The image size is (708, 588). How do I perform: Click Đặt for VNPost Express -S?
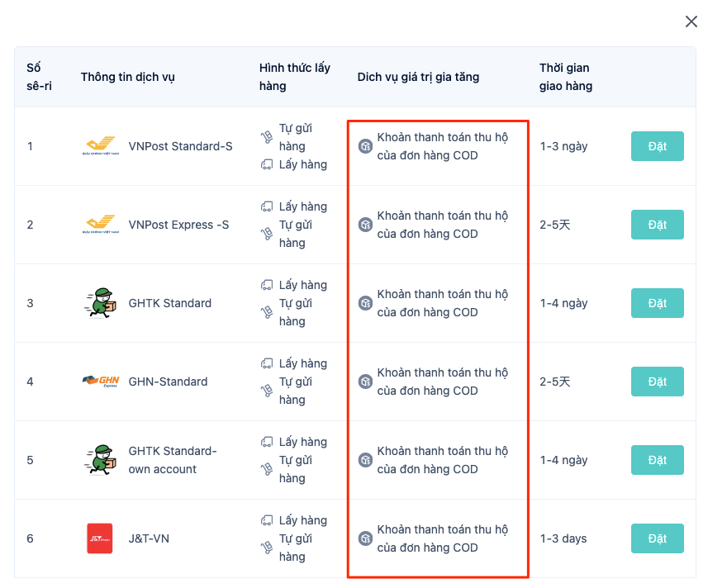(658, 225)
